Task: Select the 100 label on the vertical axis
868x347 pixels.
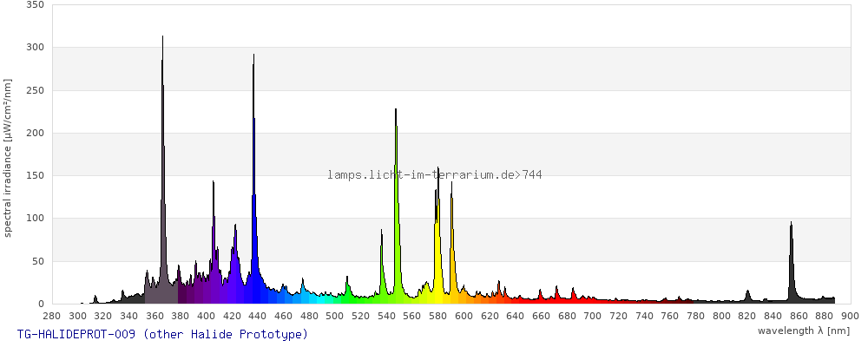Action: click(x=35, y=218)
